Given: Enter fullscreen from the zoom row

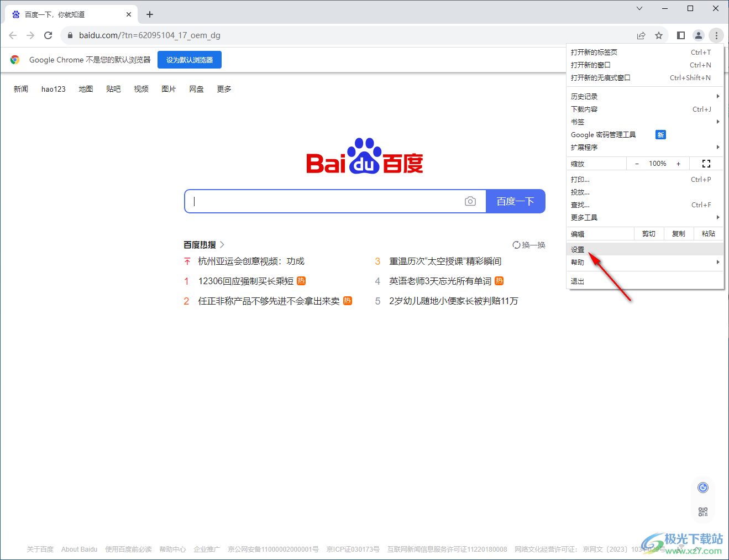Looking at the screenshot, I should (706, 164).
